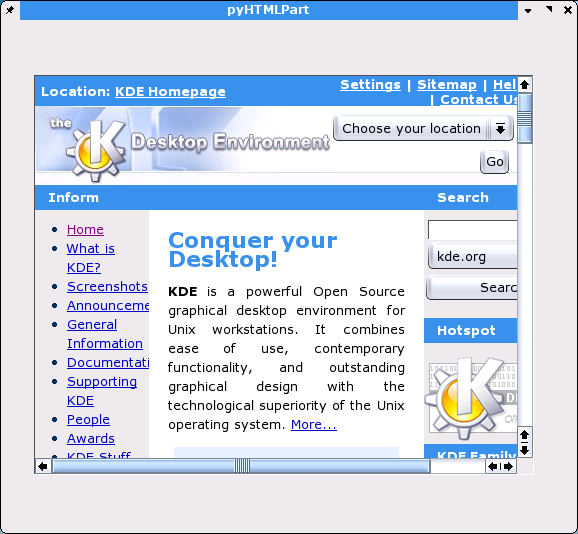Click the horizontal scrollbar thumb

point(241,466)
